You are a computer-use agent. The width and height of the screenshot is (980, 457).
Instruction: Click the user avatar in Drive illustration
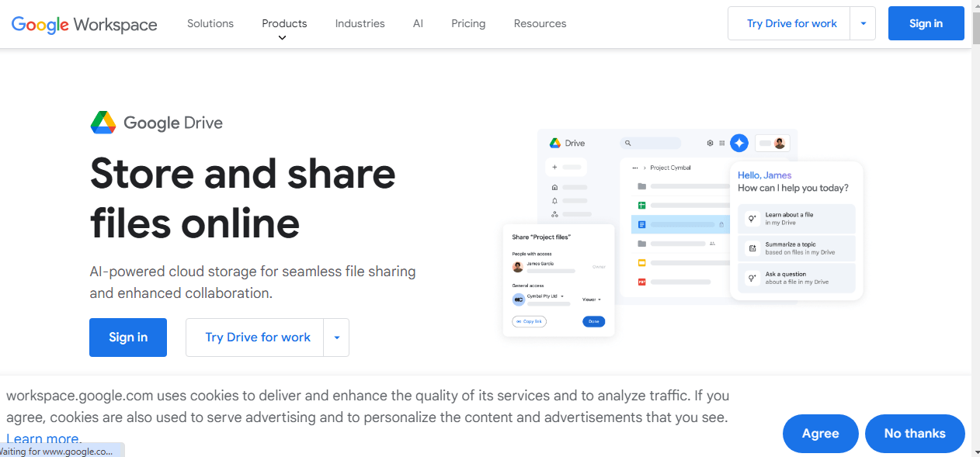pyautogui.click(x=779, y=144)
